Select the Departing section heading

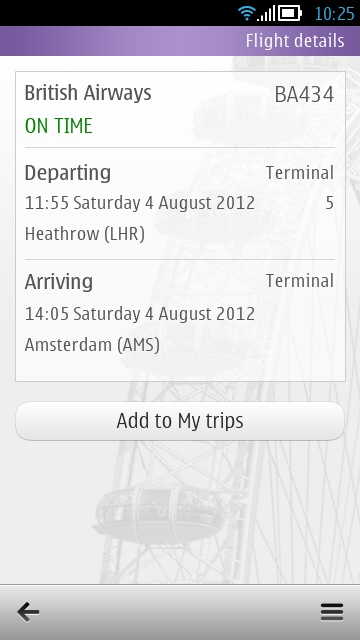point(68,173)
